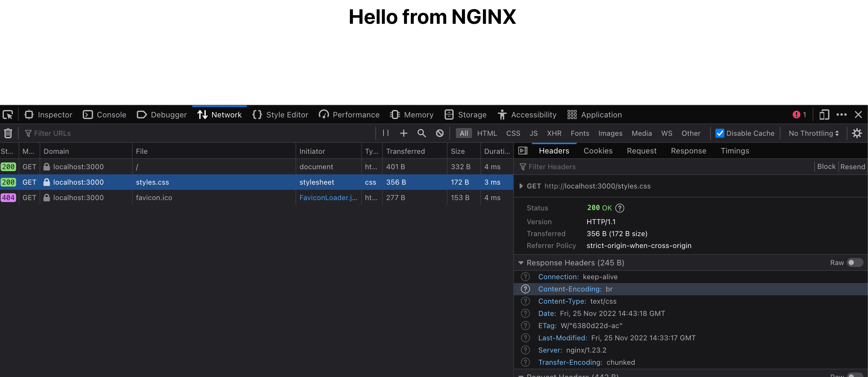Click the Block button for styles.css
The width and height of the screenshot is (868, 377).
click(x=826, y=166)
